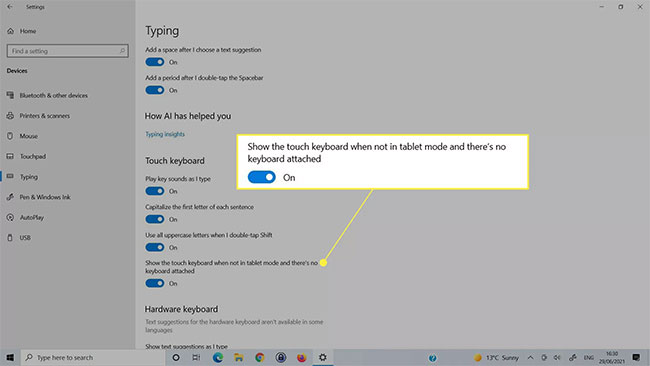Click the Task View taskbar icon

tap(196, 357)
